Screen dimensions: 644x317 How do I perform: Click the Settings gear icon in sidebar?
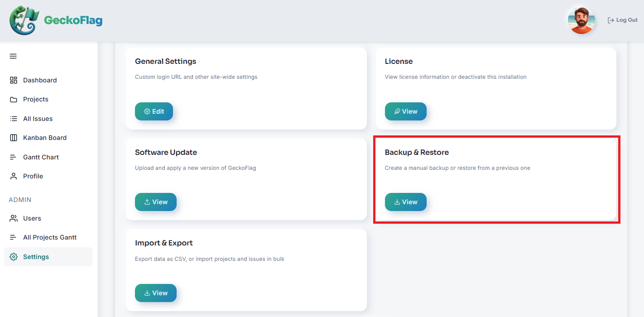(x=14, y=257)
